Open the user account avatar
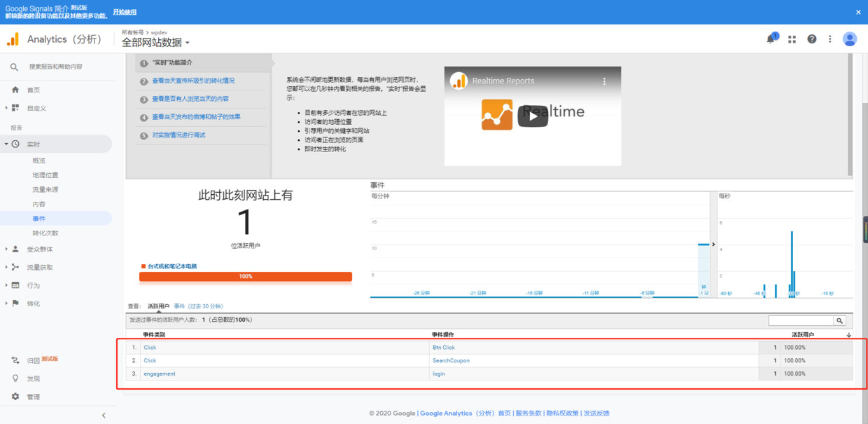 pyautogui.click(x=850, y=39)
